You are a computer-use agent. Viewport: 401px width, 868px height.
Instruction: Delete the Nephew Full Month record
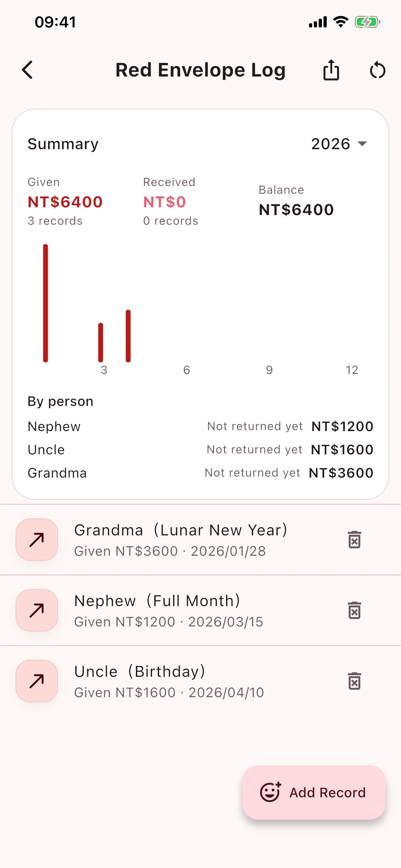pyautogui.click(x=354, y=610)
